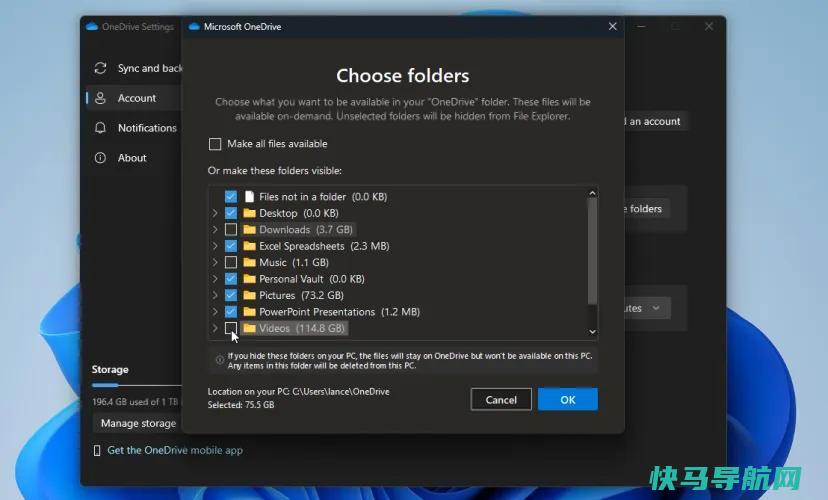Expand the Videos folder tree
This screenshot has height=500, width=828.
coord(215,328)
